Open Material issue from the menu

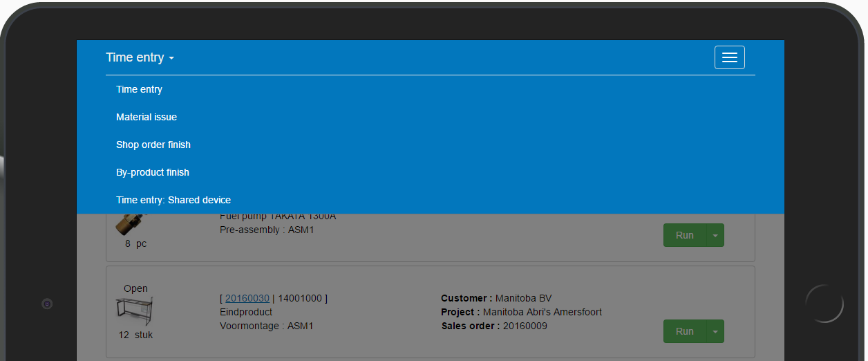(x=147, y=117)
